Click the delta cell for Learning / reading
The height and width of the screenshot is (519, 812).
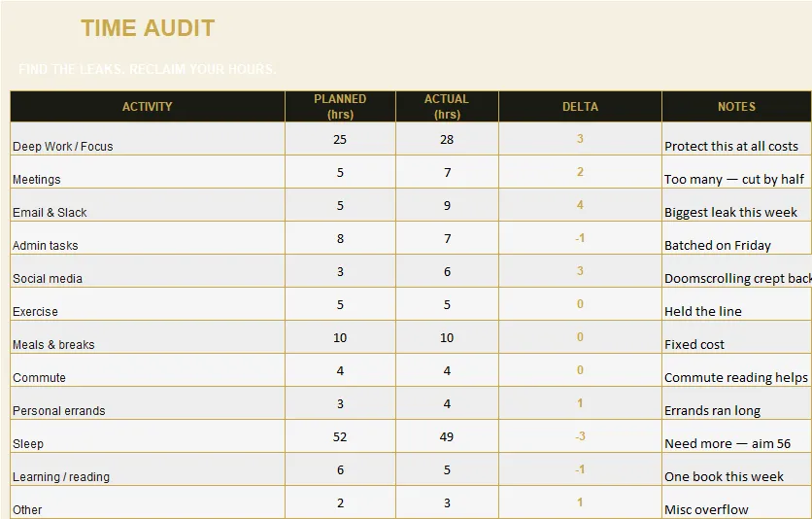pyautogui.click(x=580, y=469)
